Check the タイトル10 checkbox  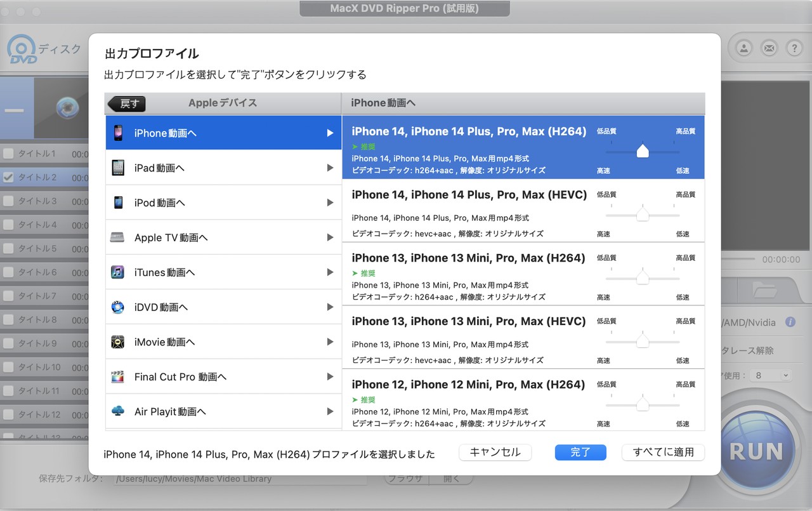click(8, 367)
